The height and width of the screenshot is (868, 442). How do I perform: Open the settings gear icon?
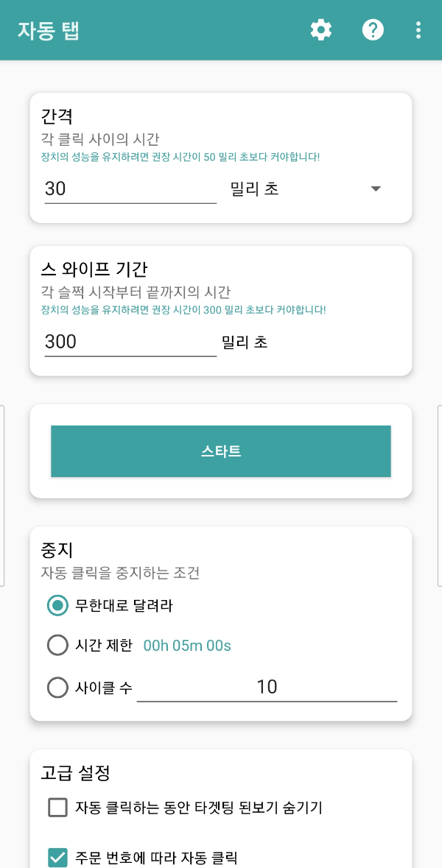(x=320, y=29)
